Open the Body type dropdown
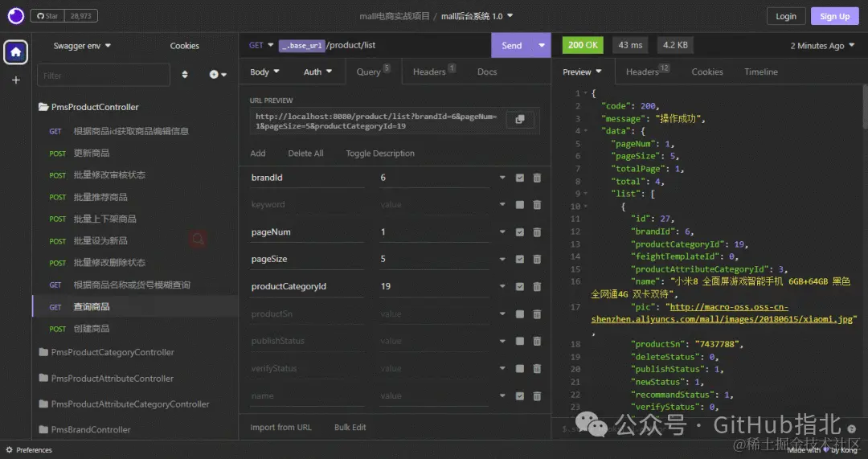This screenshot has height=459, width=868. click(264, 72)
